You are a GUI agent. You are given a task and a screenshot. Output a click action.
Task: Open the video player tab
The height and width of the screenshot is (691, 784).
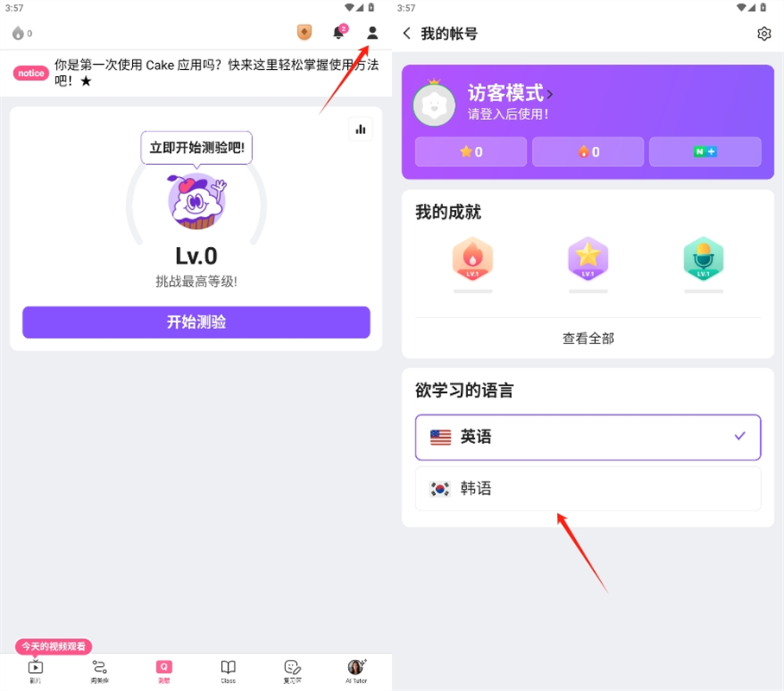pyautogui.click(x=35, y=671)
